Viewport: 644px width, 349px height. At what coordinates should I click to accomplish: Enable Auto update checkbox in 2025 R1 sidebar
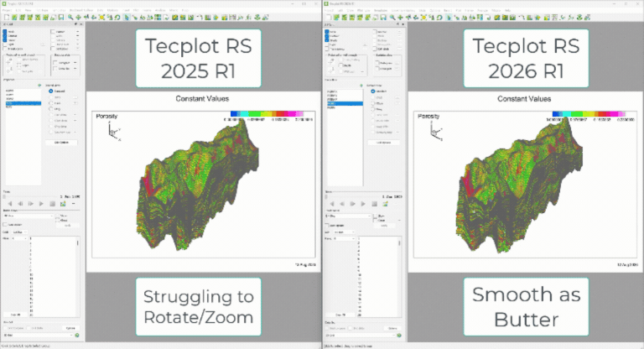5,225
